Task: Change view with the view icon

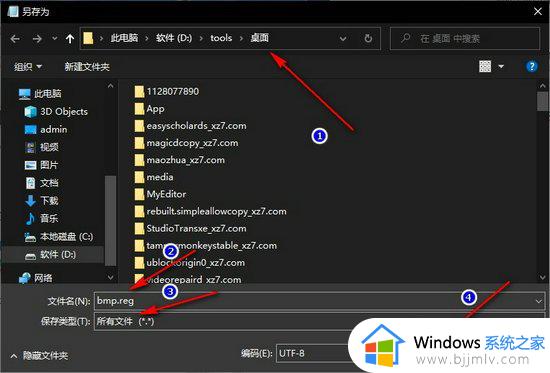Action: tap(485, 66)
